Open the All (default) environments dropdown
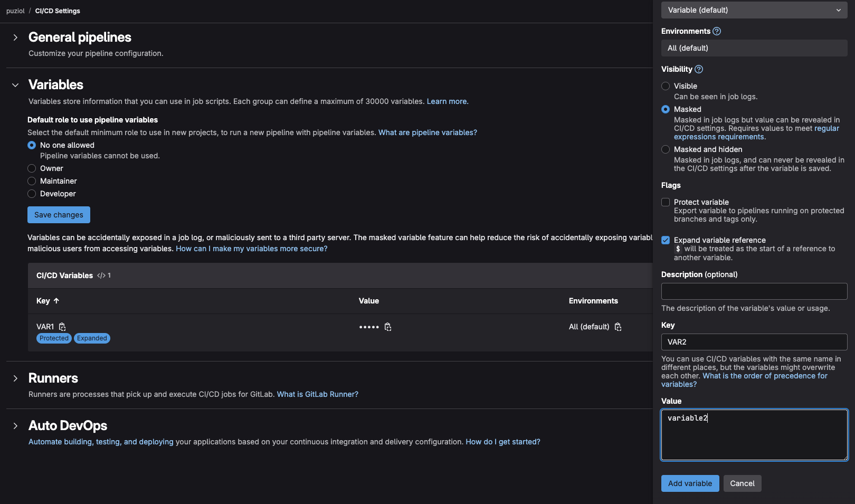Screen dimensions: 855x504 coord(754,48)
